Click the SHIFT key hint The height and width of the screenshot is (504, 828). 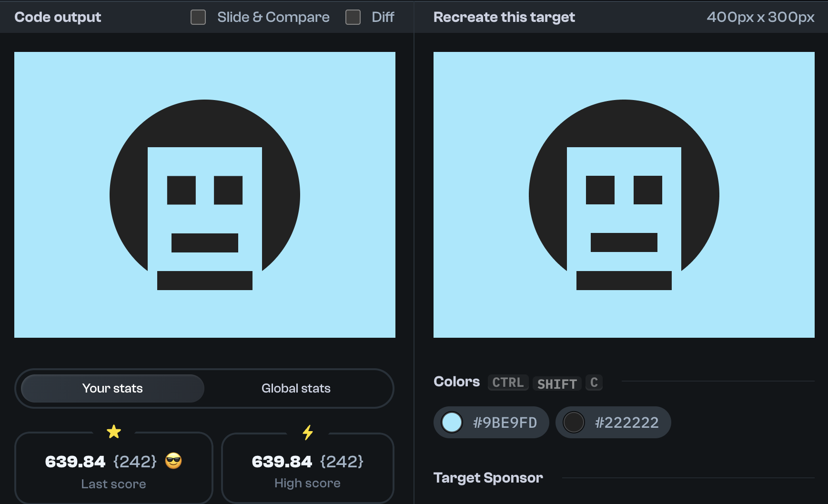557,383
